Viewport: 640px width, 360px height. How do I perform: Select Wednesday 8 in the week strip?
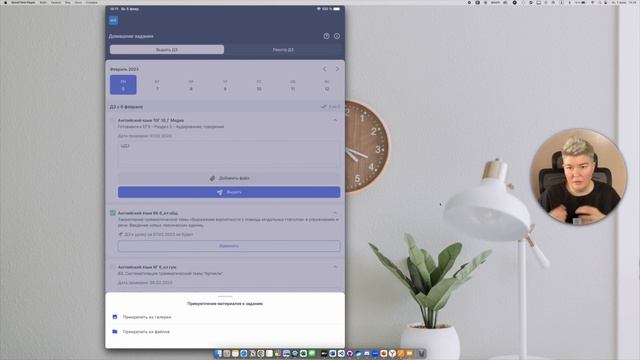click(191, 85)
